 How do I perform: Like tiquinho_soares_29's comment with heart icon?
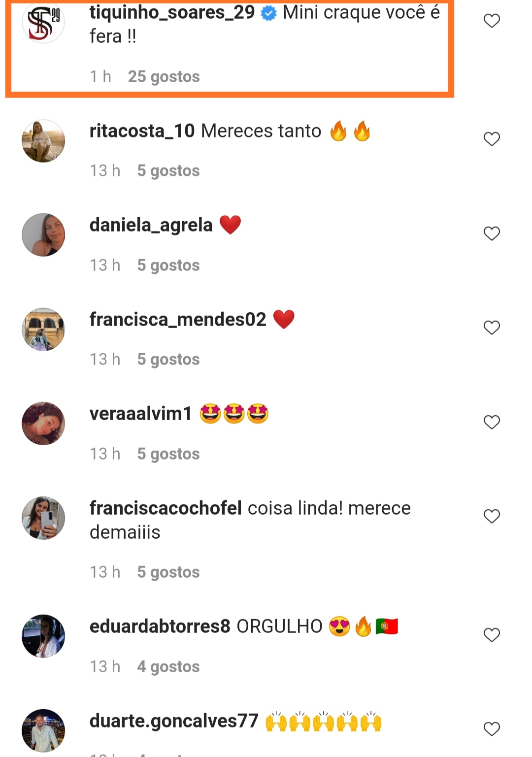coord(492,21)
